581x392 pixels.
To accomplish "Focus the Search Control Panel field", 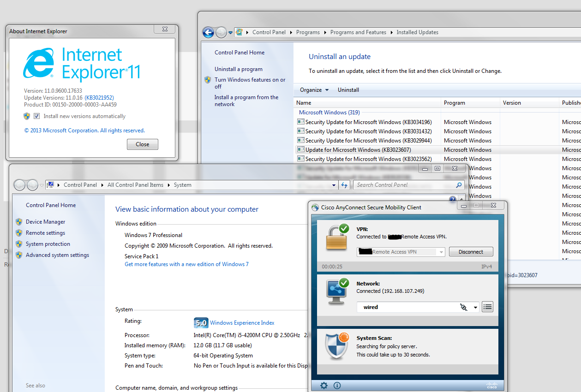I will [405, 185].
